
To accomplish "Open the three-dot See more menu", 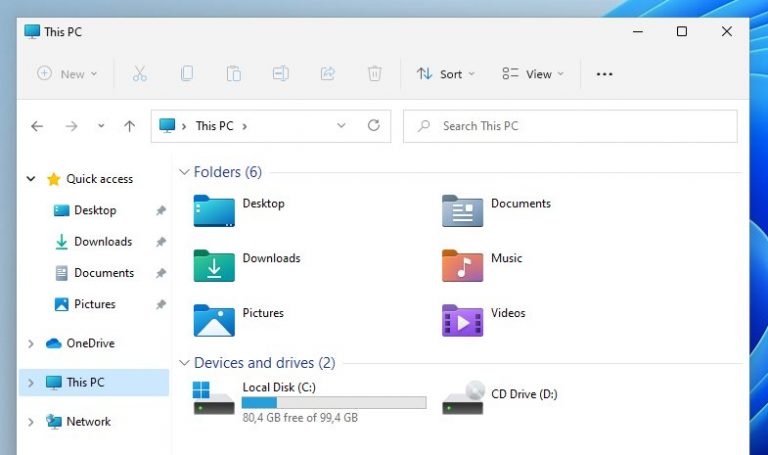I will (x=604, y=74).
